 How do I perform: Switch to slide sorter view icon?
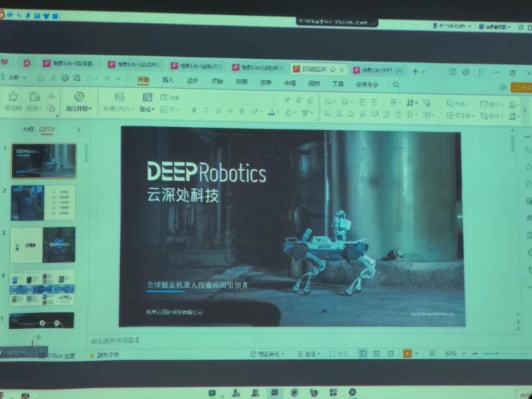click(377, 354)
